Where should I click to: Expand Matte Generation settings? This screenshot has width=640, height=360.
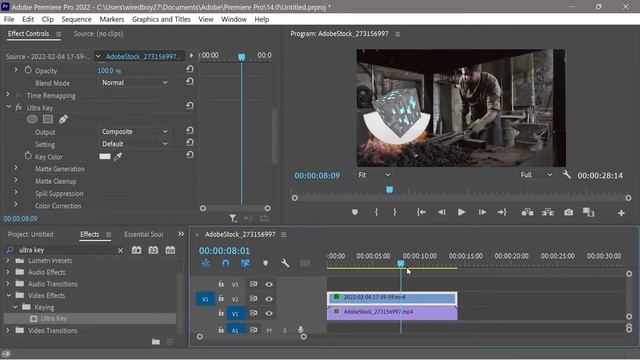[x=16, y=168]
